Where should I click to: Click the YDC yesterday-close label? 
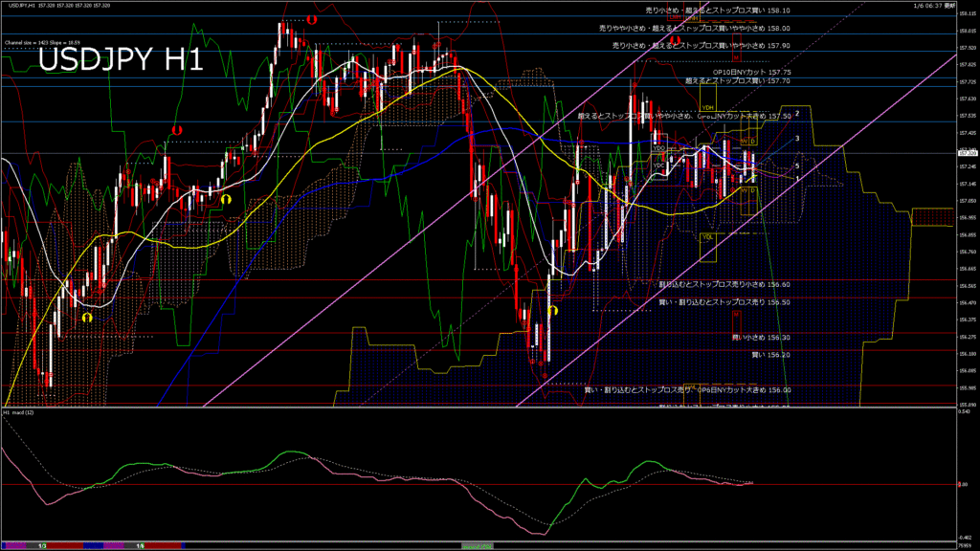(x=658, y=165)
